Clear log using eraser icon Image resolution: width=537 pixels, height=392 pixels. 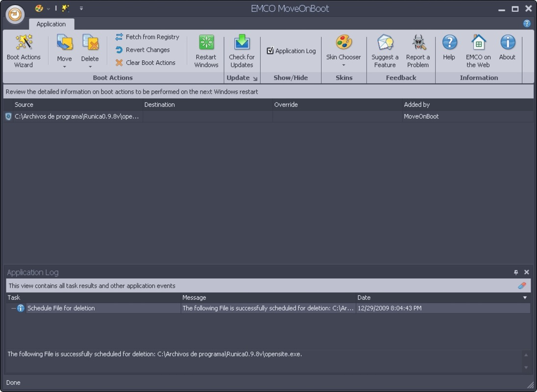coord(522,286)
